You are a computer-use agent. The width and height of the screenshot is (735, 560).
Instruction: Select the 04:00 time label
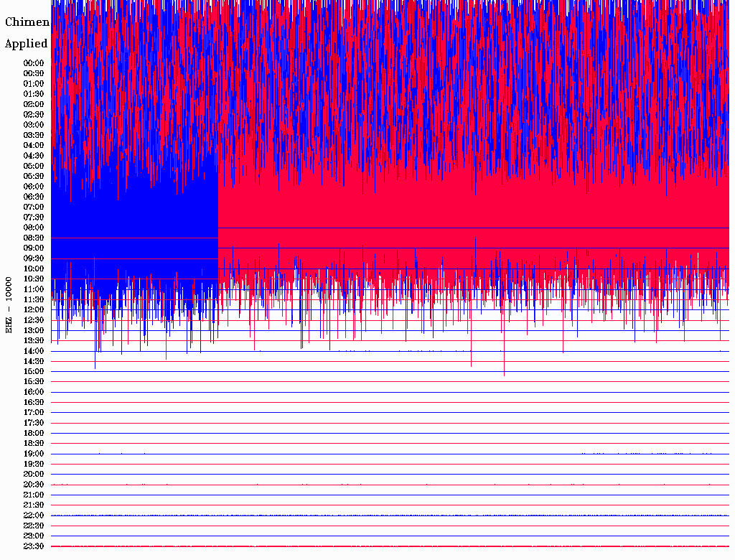[x=34, y=146]
